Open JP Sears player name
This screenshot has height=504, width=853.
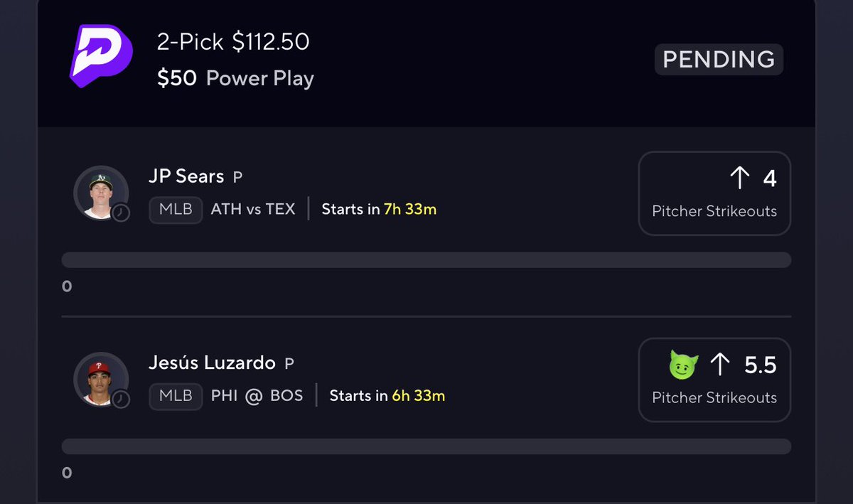coord(186,176)
